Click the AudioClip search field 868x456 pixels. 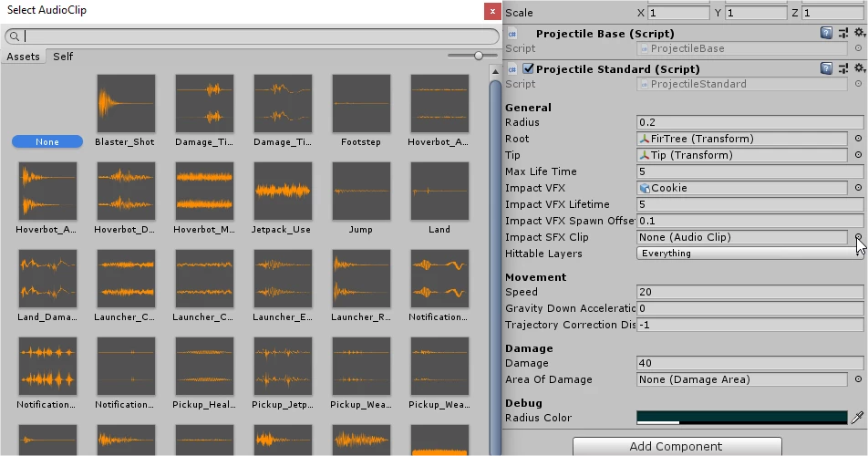[x=252, y=36]
